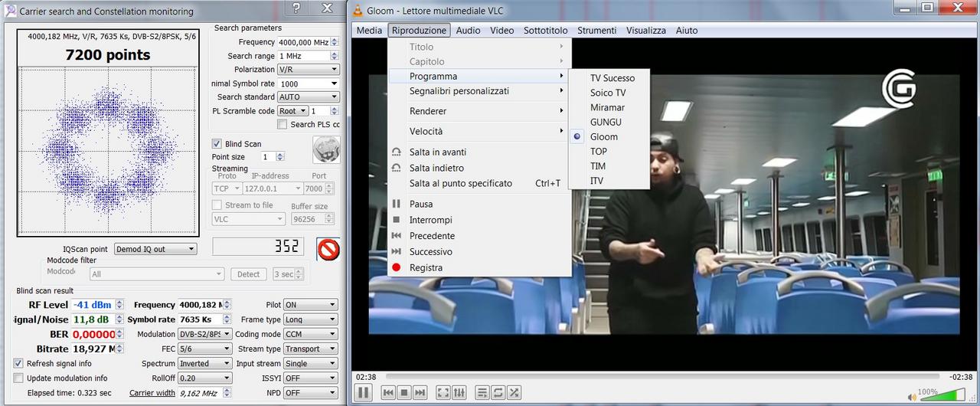Click the search Frequency input field
Viewport: 980px width, 406px height.
coord(303,42)
